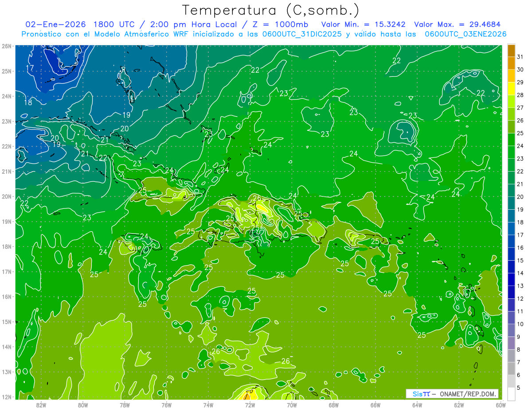The height and width of the screenshot is (411, 532).
Task: Click the Sisπ ONAMET/REP.DOM. logo box
Action: tap(452, 394)
